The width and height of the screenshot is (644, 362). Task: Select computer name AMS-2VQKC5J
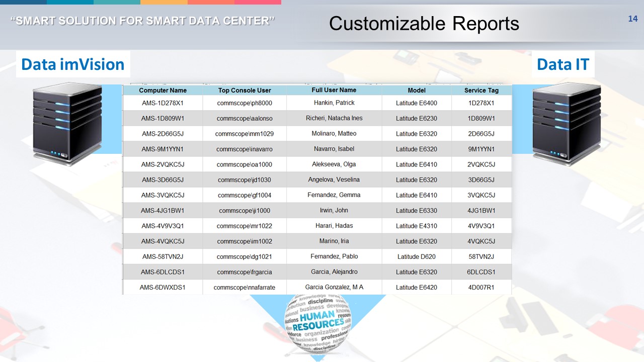pos(163,164)
